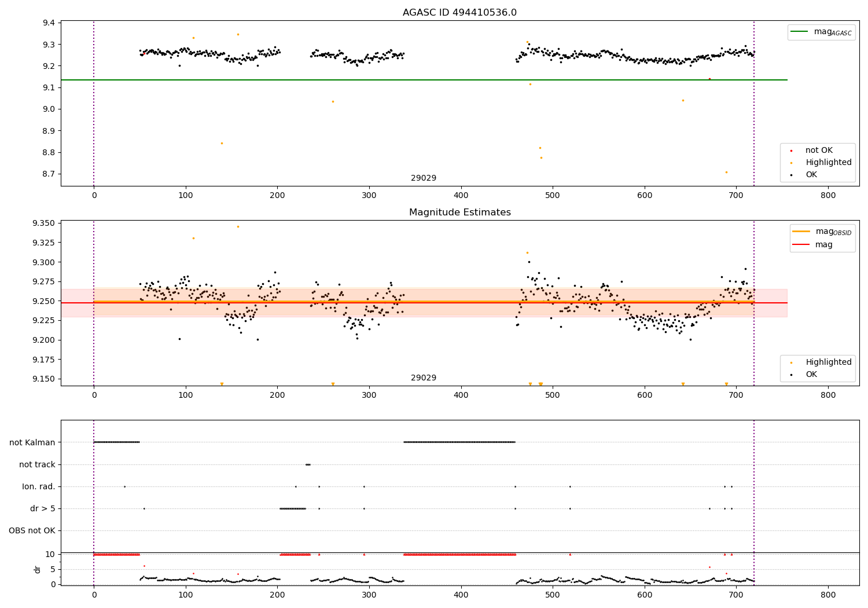The height and width of the screenshot is (608, 868).
Task: Click y-tick '9.325' in Magnitude Estimates plot
Action: tap(43, 243)
